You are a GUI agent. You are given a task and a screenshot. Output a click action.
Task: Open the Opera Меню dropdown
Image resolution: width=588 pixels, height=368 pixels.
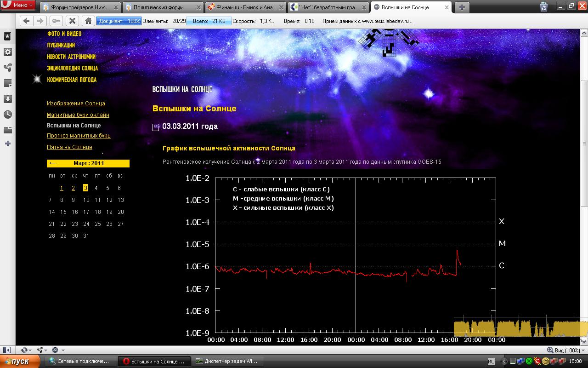pos(18,6)
